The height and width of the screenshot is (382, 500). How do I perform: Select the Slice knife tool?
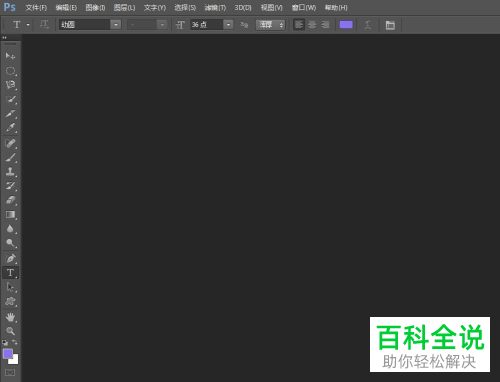[10, 114]
